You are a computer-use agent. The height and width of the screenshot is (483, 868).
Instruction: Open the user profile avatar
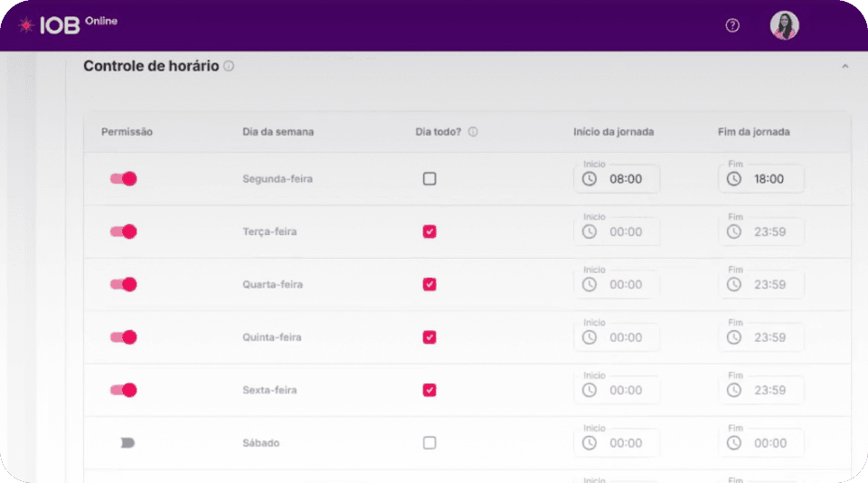[x=785, y=25]
